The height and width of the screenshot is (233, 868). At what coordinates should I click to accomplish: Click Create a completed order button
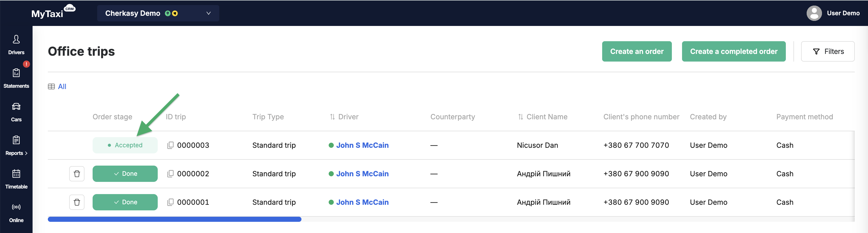[x=734, y=52]
